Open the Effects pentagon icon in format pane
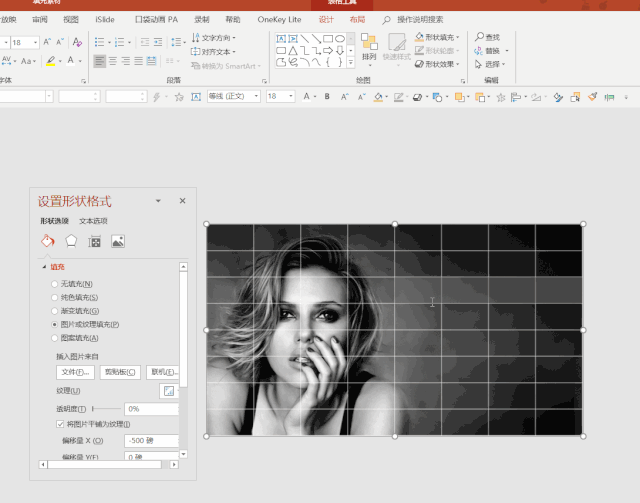The image size is (640, 503). pyautogui.click(x=71, y=241)
